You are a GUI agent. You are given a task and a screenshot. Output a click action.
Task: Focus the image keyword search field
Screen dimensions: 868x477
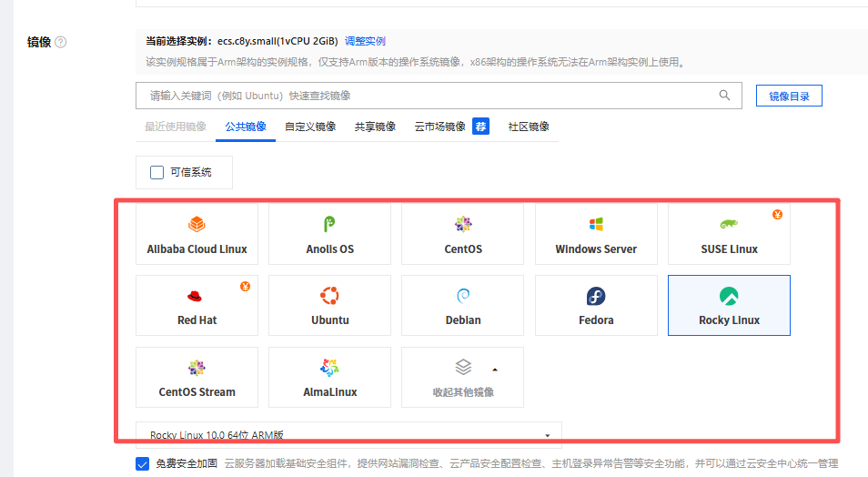(x=428, y=96)
